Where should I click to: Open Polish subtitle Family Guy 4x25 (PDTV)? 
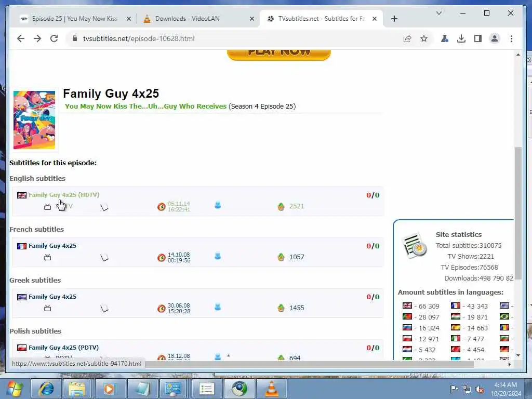[x=63, y=348]
